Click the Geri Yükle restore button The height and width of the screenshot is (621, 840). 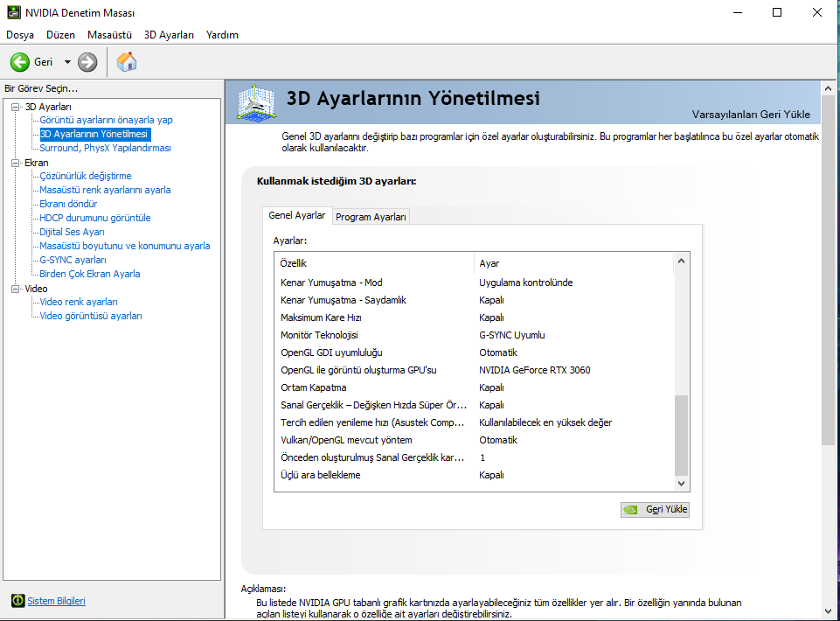(655, 509)
